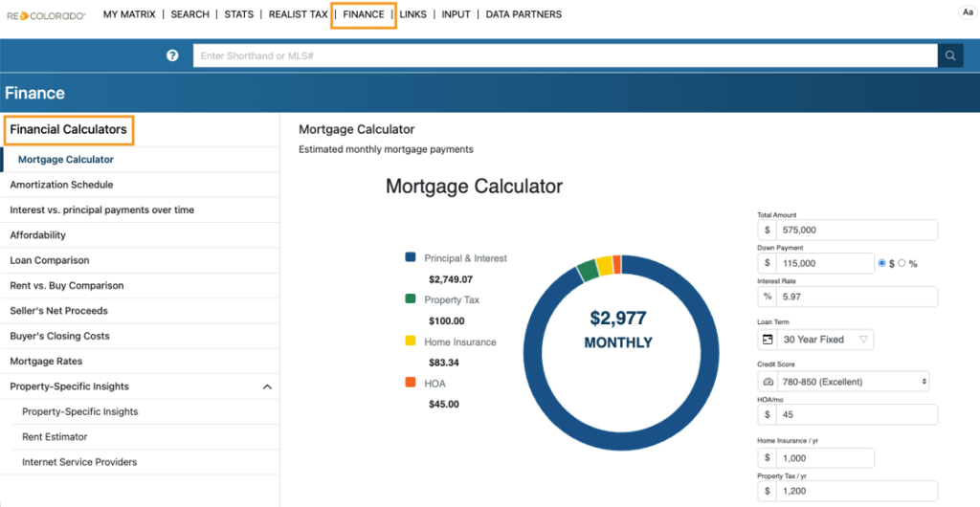Click the Total Amount input field
Screen dimensions: 980x507
(857, 231)
